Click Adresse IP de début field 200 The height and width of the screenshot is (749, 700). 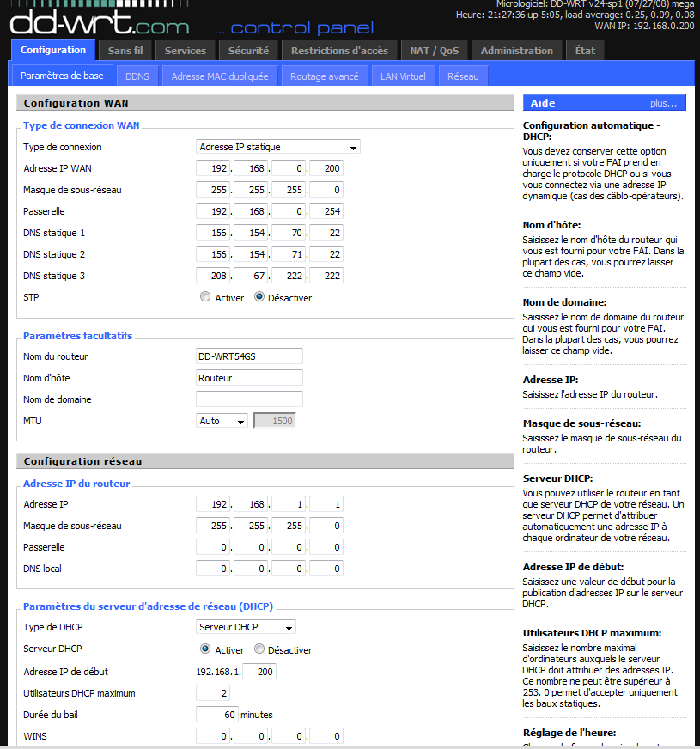259,672
